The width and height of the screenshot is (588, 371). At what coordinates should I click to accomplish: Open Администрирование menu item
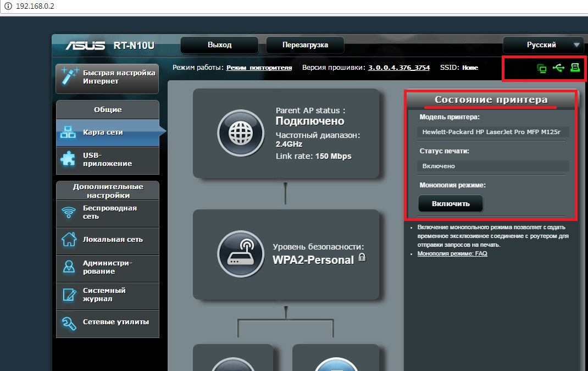[x=108, y=268]
